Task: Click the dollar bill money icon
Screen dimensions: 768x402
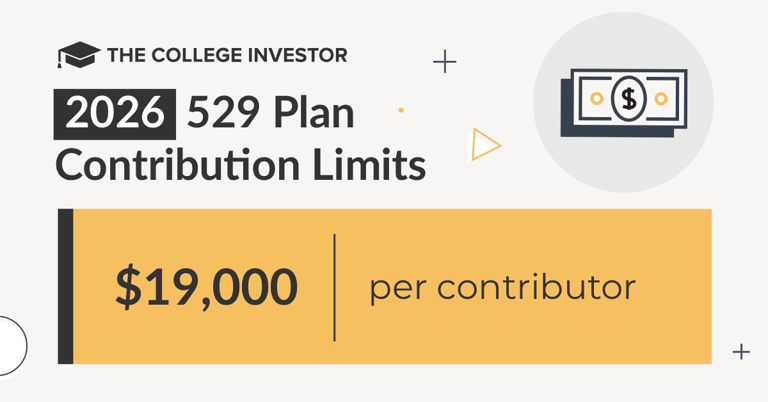Action: pos(625,101)
